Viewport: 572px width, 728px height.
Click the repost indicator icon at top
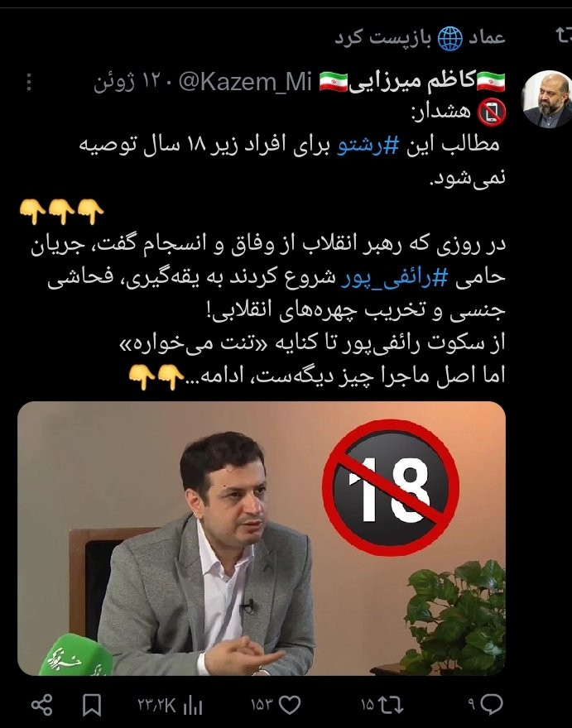563,36
